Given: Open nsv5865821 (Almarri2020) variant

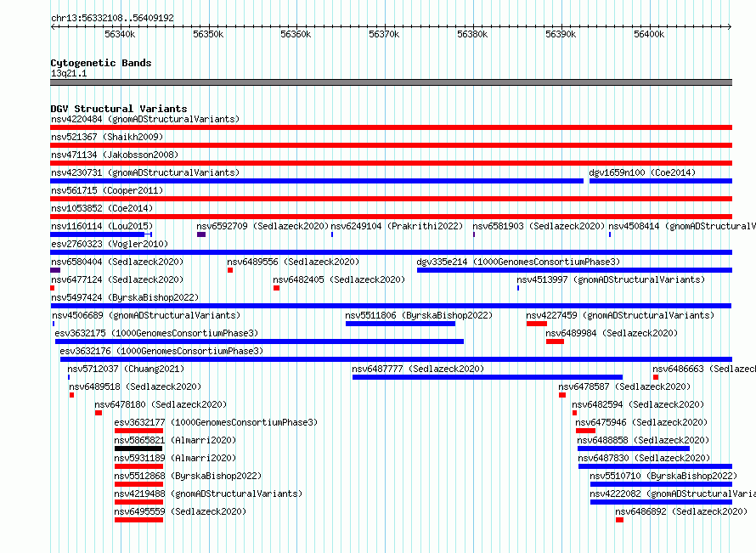Looking at the screenshot, I should click(175, 440).
